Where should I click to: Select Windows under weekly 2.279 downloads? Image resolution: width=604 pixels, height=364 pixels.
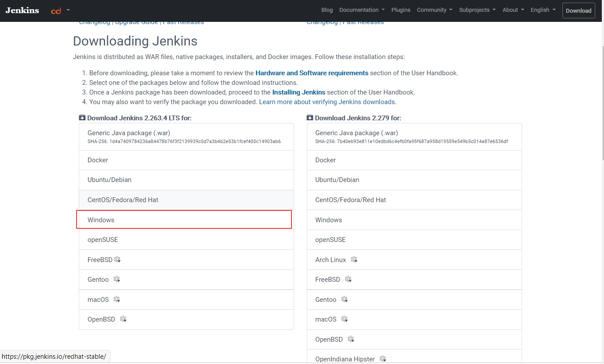click(x=414, y=220)
